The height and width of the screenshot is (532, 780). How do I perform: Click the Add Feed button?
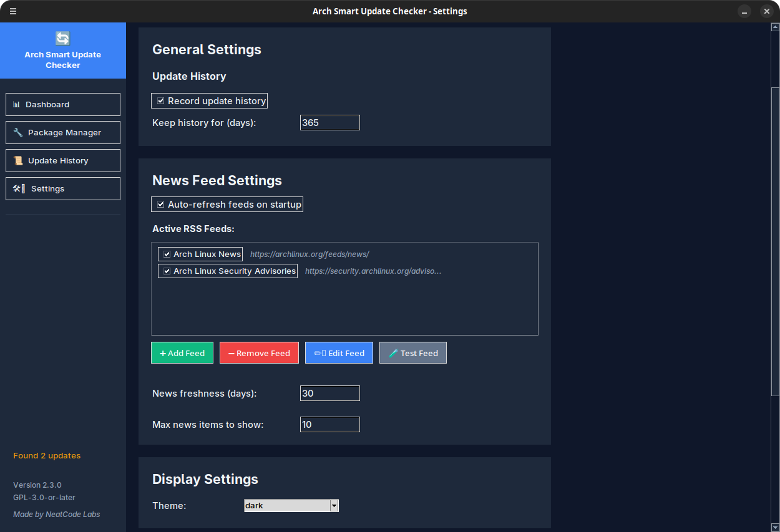(182, 353)
